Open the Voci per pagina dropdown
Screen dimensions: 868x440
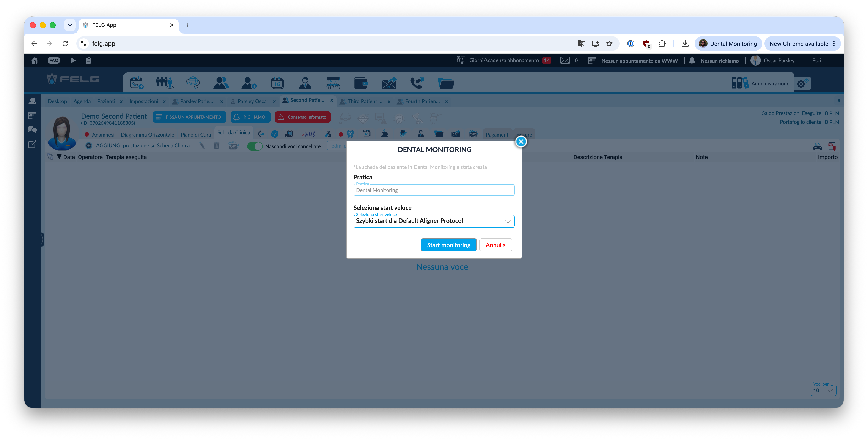point(823,390)
